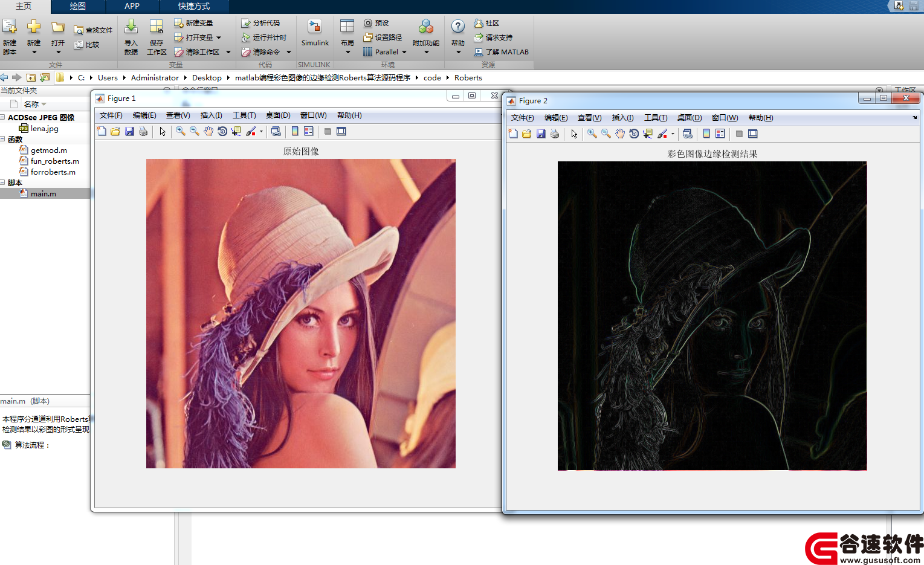Open the Clear Workspace (清除工作区) dropdown arrow

[x=228, y=52]
